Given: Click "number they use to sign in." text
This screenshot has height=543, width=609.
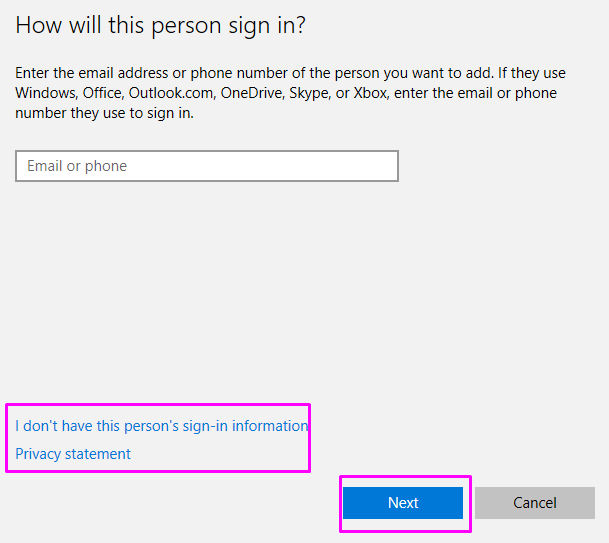Looking at the screenshot, I should click(x=104, y=114).
